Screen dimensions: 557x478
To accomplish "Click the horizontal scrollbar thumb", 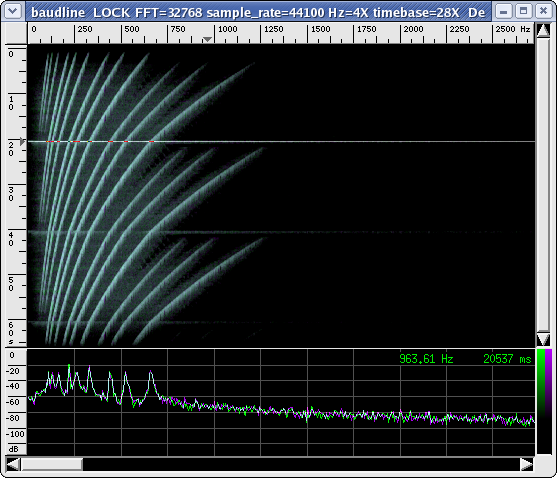I will point(52,464).
